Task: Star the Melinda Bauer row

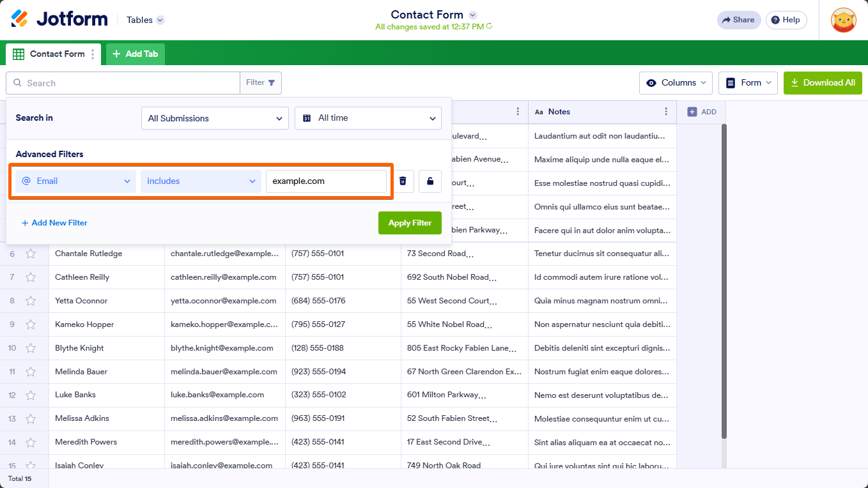Action: (x=31, y=372)
